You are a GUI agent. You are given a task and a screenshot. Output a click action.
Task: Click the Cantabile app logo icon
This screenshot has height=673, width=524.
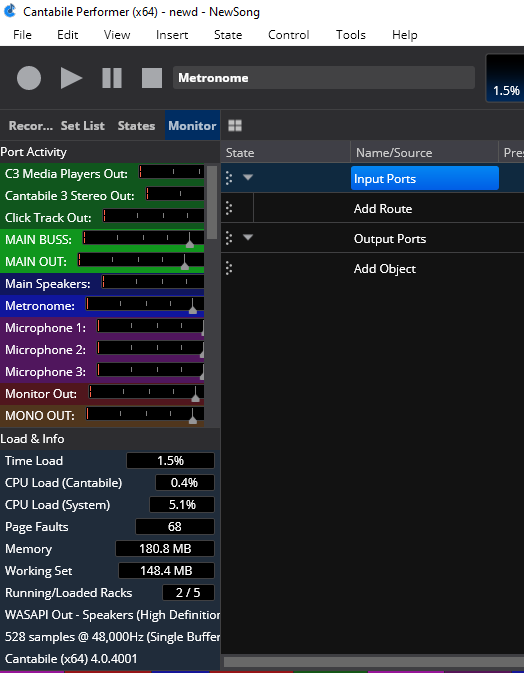tap(9, 10)
